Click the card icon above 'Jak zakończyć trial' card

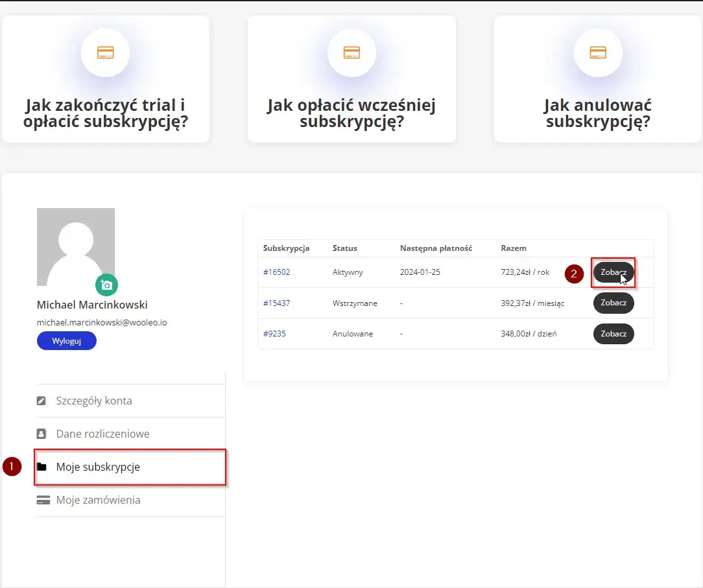106,53
